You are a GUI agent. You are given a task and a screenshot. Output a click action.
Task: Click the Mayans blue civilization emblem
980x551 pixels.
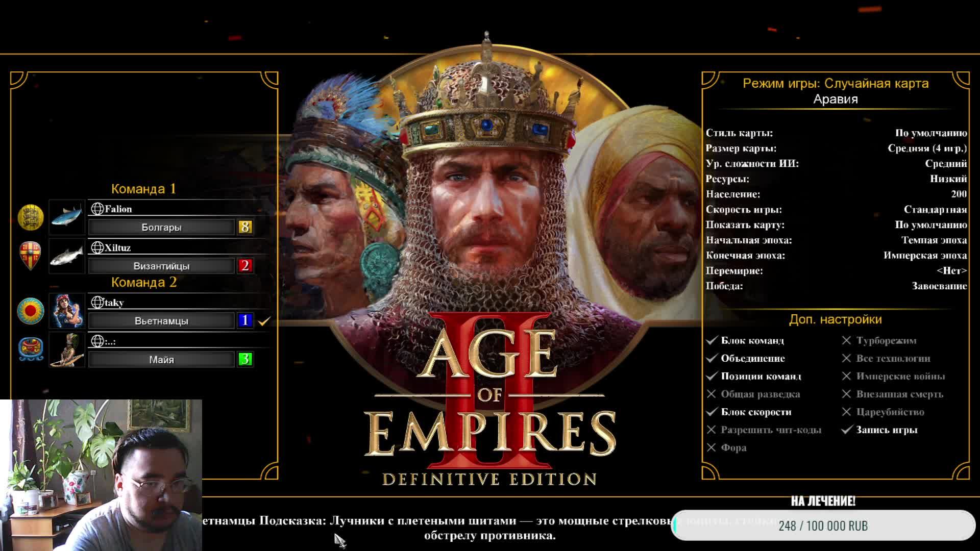tap(31, 349)
